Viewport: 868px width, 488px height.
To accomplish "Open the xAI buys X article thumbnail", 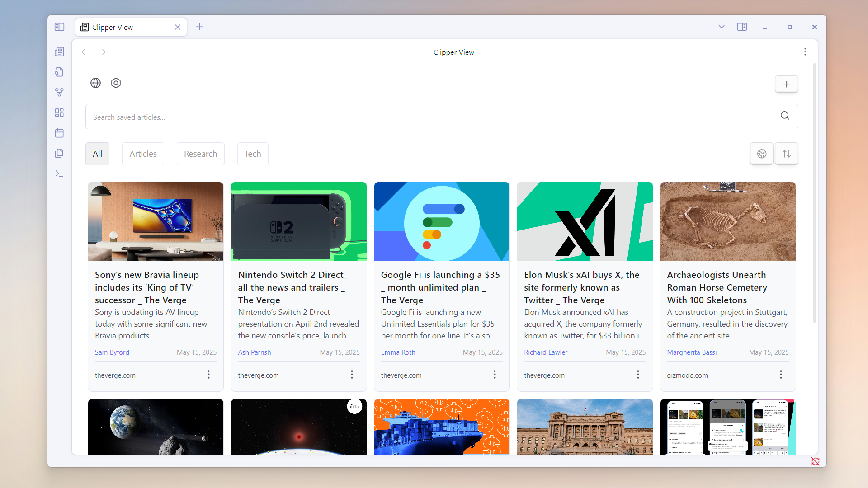I will point(585,221).
